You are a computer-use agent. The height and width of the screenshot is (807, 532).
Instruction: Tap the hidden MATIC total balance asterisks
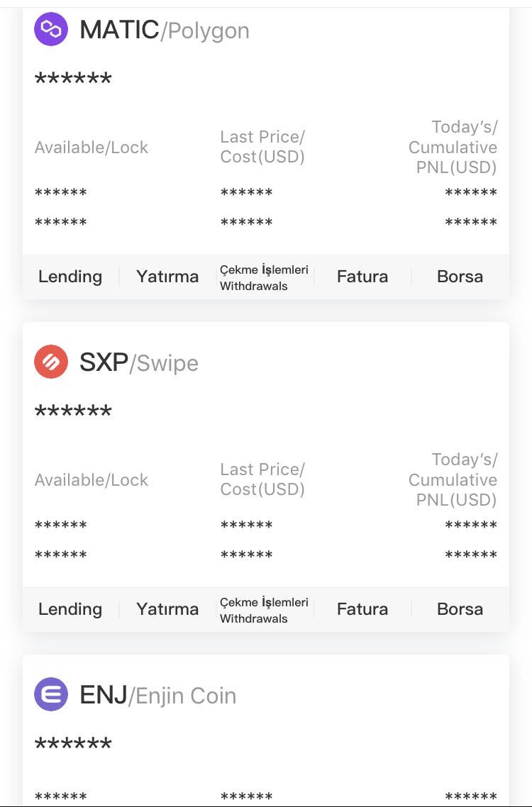coord(72,79)
